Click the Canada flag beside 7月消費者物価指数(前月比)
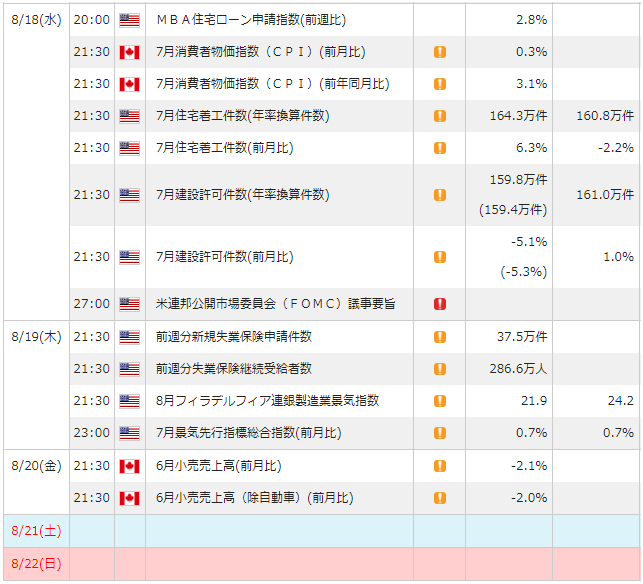The height and width of the screenshot is (584, 643). pos(129,52)
